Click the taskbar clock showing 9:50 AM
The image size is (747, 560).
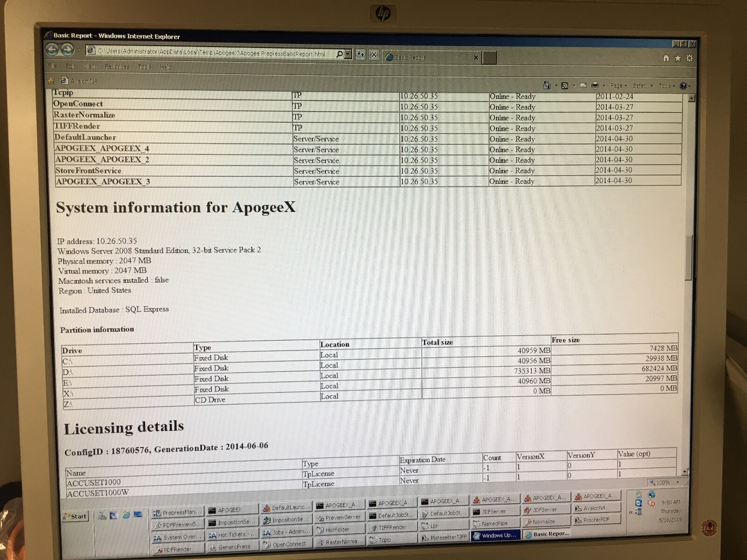click(670, 502)
